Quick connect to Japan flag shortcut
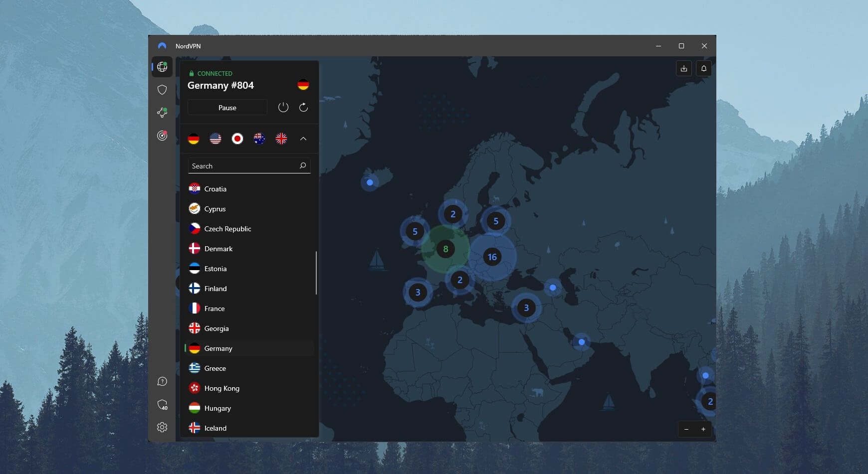868x474 pixels. click(x=237, y=139)
